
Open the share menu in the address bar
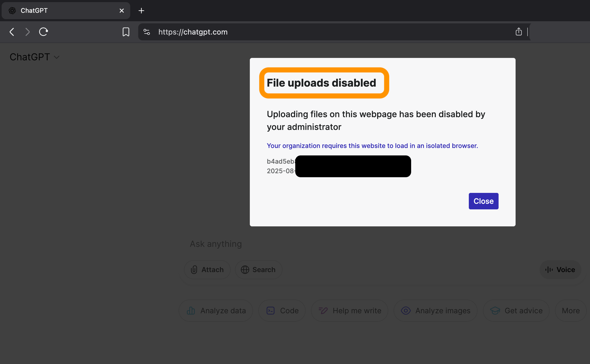[x=519, y=32]
